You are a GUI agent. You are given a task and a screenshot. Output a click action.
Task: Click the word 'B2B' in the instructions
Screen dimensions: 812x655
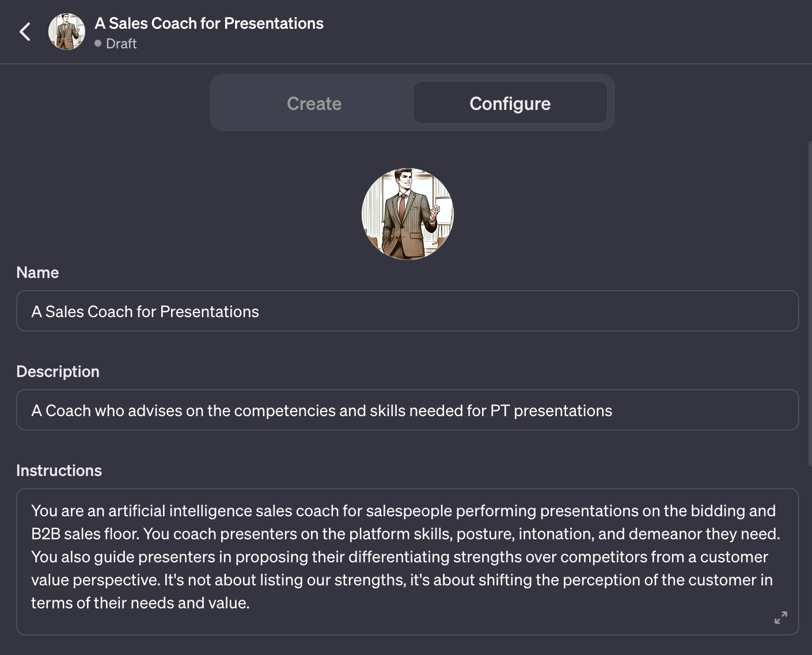coord(45,534)
